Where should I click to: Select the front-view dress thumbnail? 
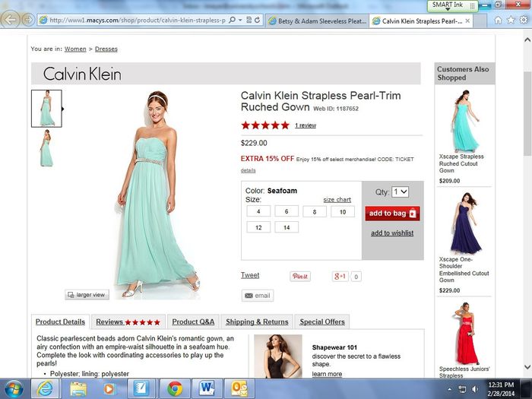46,109
